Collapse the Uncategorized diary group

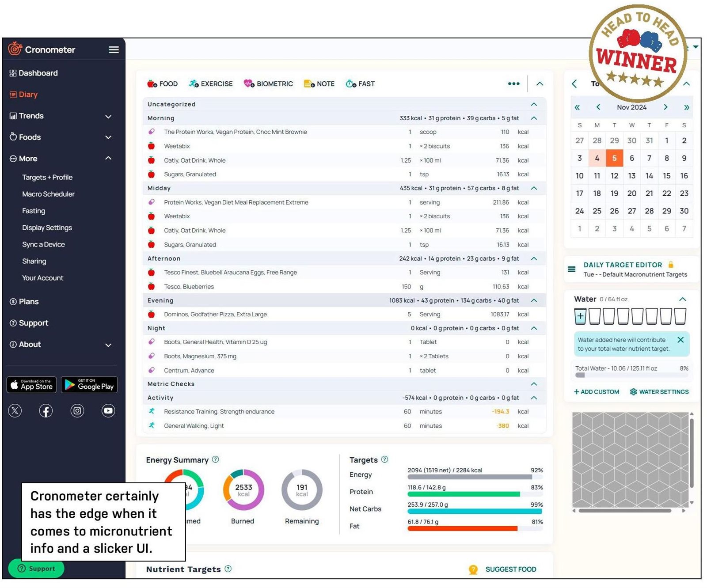534,104
